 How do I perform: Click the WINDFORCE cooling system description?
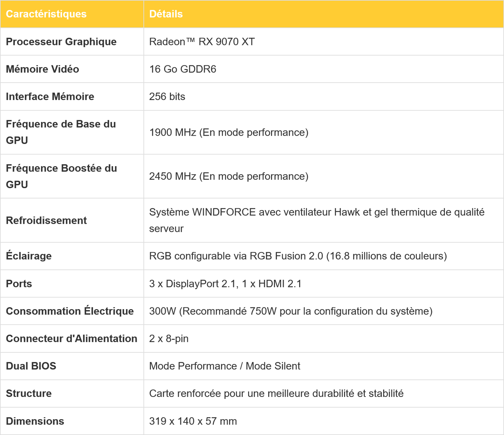(x=317, y=220)
